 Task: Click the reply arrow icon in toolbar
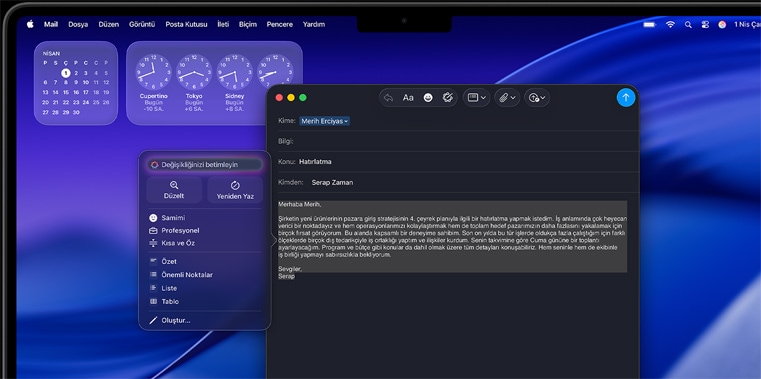tap(388, 98)
